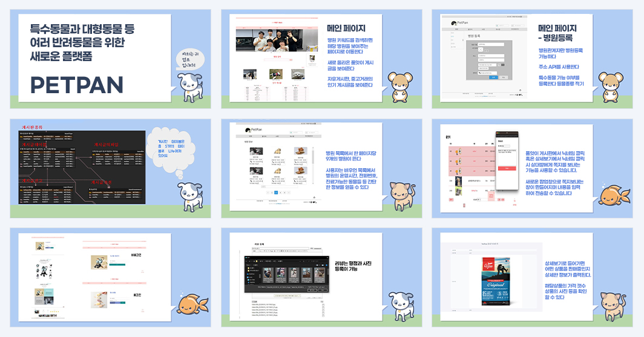The width and height of the screenshot is (644, 337).
Task: Click the dark database table diagram
Action: 82,167
